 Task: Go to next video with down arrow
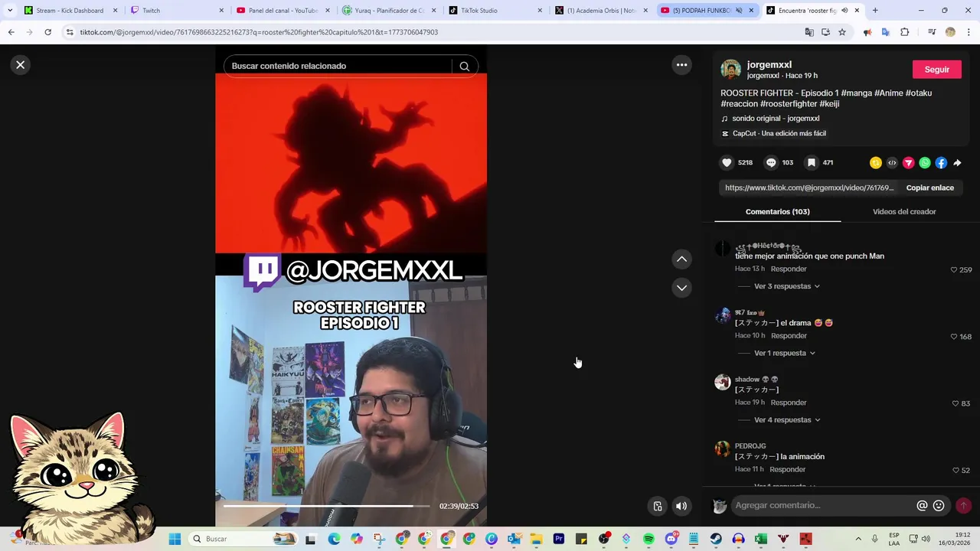[681, 288]
